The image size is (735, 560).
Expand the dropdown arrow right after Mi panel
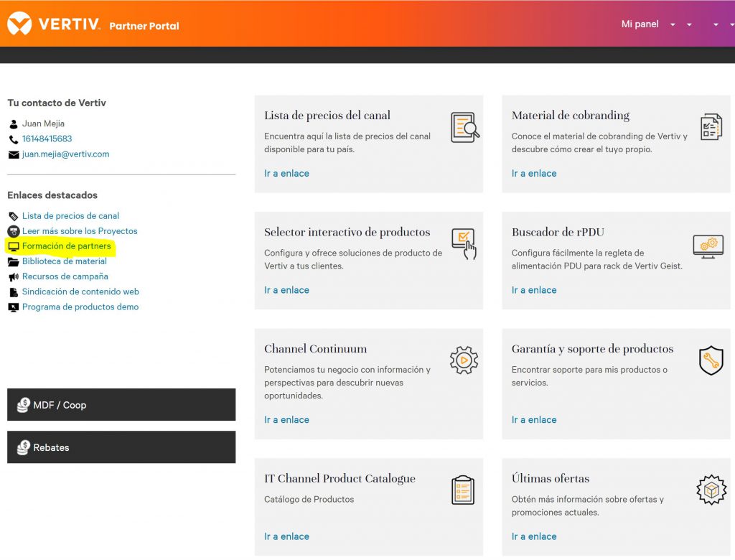673,25
